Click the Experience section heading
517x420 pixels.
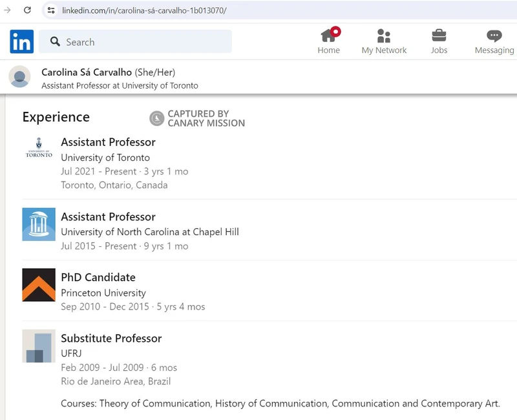pyautogui.click(x=56, y=117)
